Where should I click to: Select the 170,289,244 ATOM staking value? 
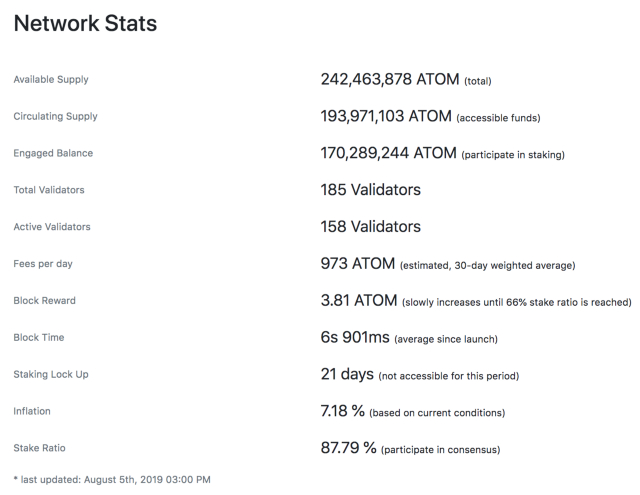pyautogui.click(x=387, y=153)
